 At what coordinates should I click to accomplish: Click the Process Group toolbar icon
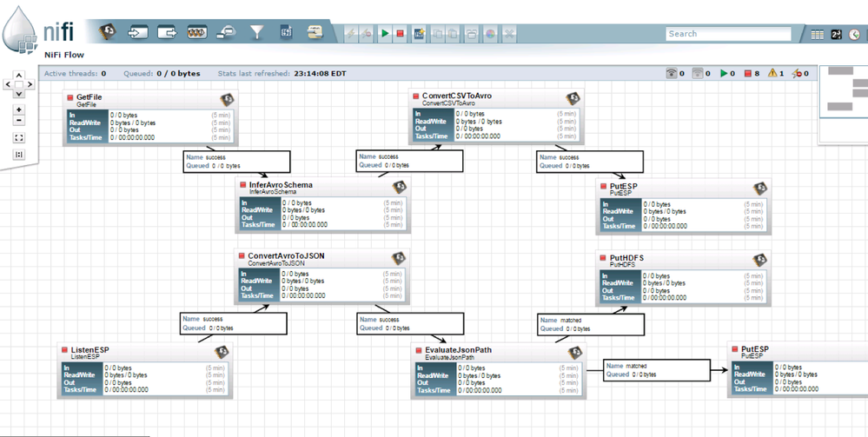pos(197,33)
